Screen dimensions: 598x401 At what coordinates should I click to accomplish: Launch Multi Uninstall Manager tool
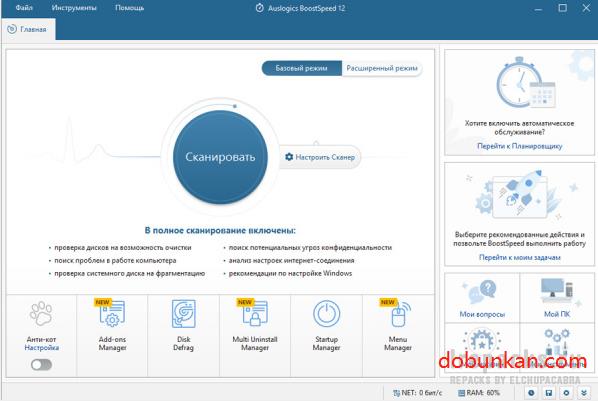click(x=255, y=336)
